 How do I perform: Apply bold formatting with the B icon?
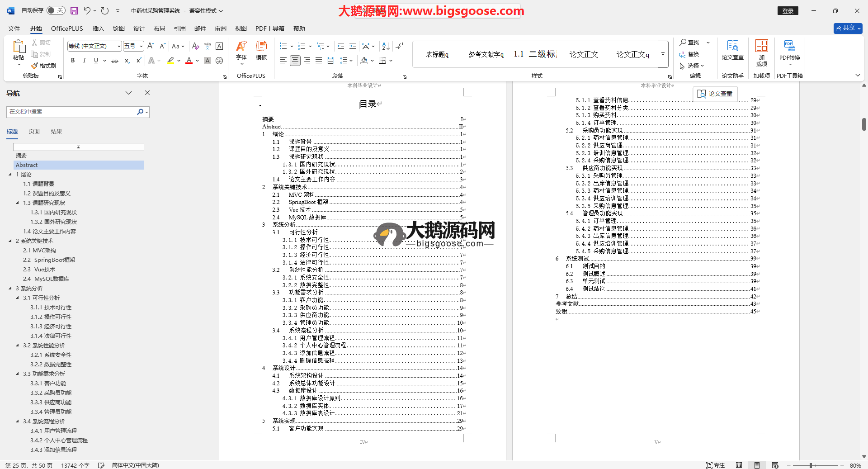(x=73, y=61)
